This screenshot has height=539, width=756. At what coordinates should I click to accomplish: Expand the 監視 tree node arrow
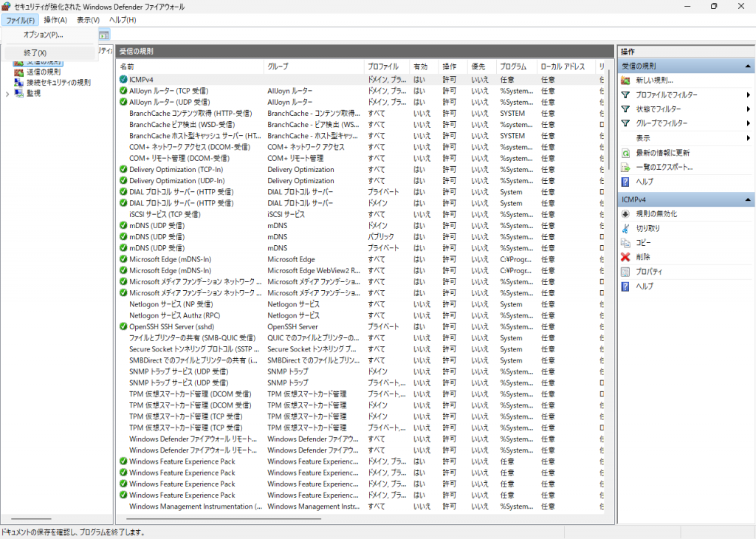tap(7, 94)
